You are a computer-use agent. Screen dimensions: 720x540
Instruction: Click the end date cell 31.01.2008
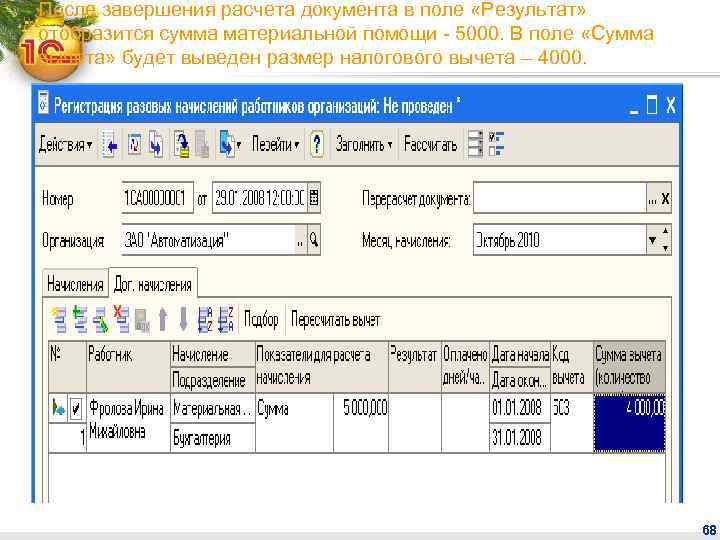pos(520,437)
